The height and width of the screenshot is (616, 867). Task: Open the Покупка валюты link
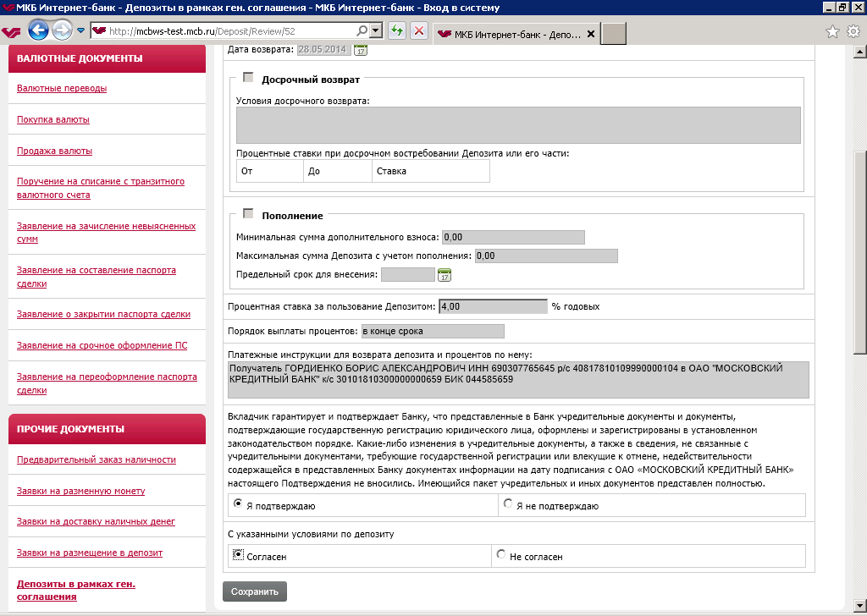tap(53, 120)
